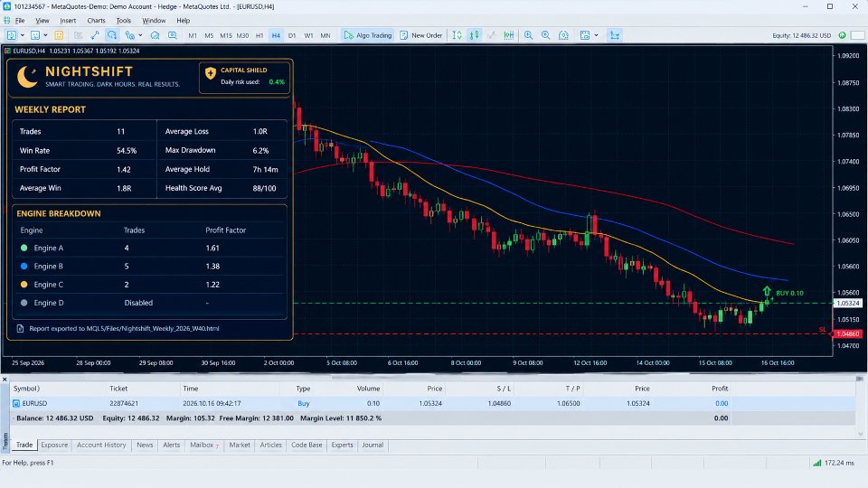Click the yellow Market Watch icon

click(59, 35)
